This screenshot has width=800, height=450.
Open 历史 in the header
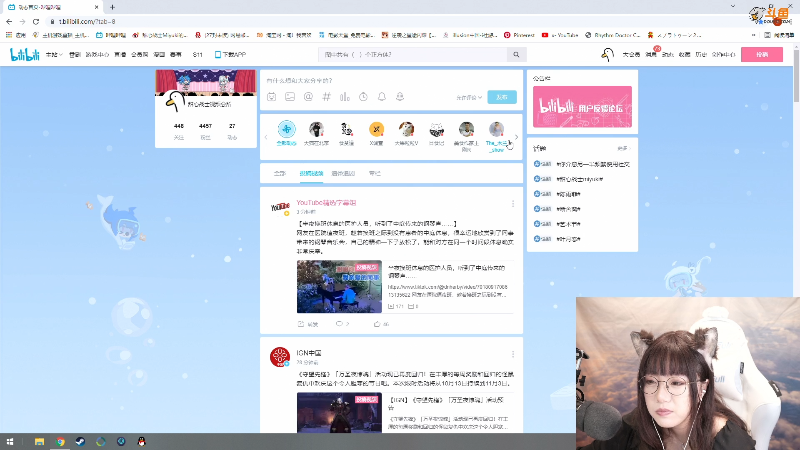701,55
